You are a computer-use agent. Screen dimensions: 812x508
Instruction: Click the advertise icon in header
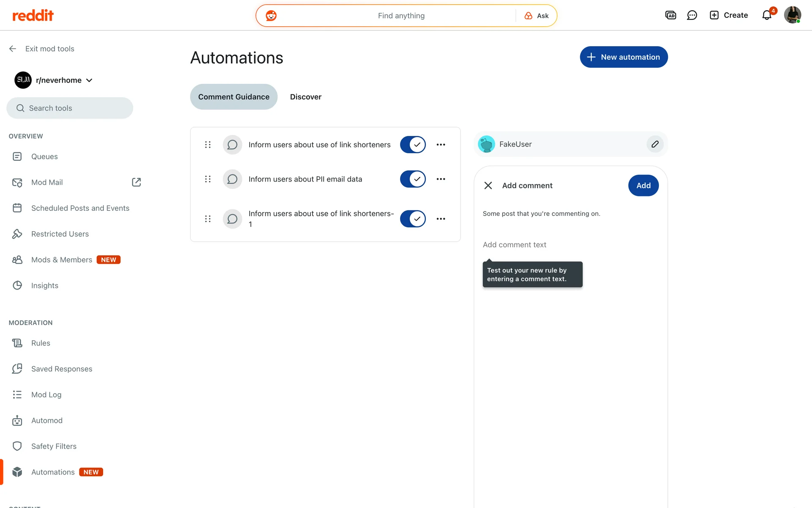pyautogui.click(x=671, y=15)
